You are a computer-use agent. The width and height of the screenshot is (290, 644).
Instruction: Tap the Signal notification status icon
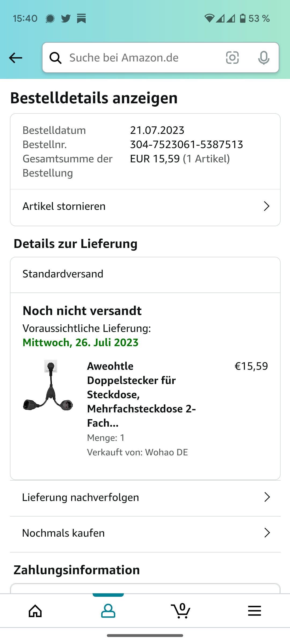pyautogui.click(x=50, y=19)
